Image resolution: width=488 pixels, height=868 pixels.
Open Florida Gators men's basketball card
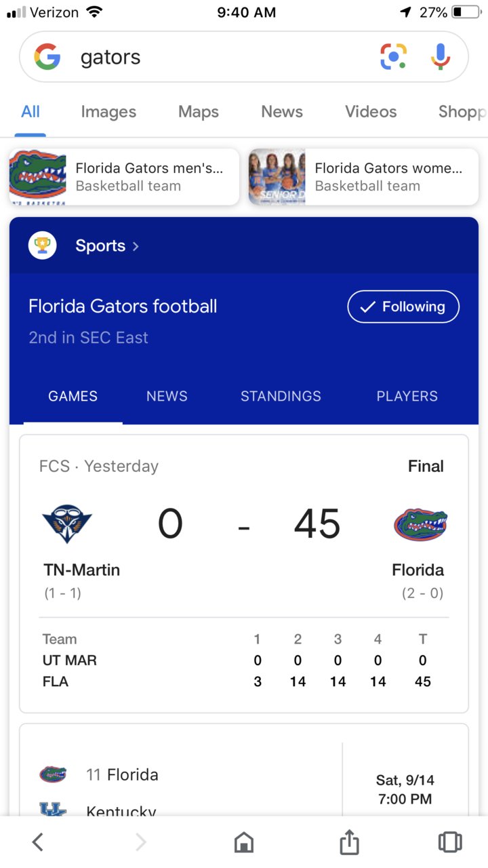tap(124, 177)
